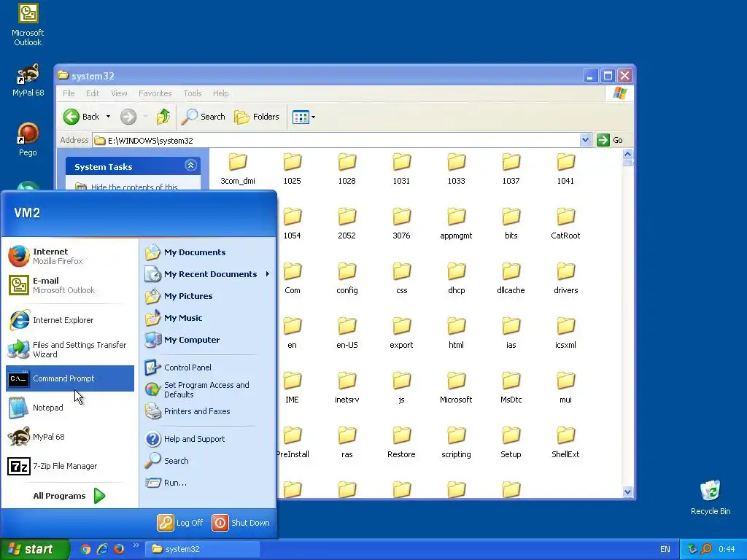Click the EN language indicator in taskbar
The width and height of the screenshot is (747, 560).
tap(665, 549)
